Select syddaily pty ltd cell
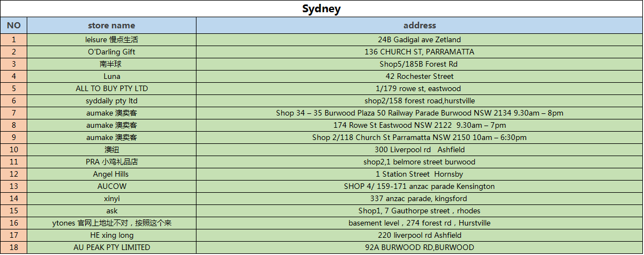644x255 pixels. [111, 101]
